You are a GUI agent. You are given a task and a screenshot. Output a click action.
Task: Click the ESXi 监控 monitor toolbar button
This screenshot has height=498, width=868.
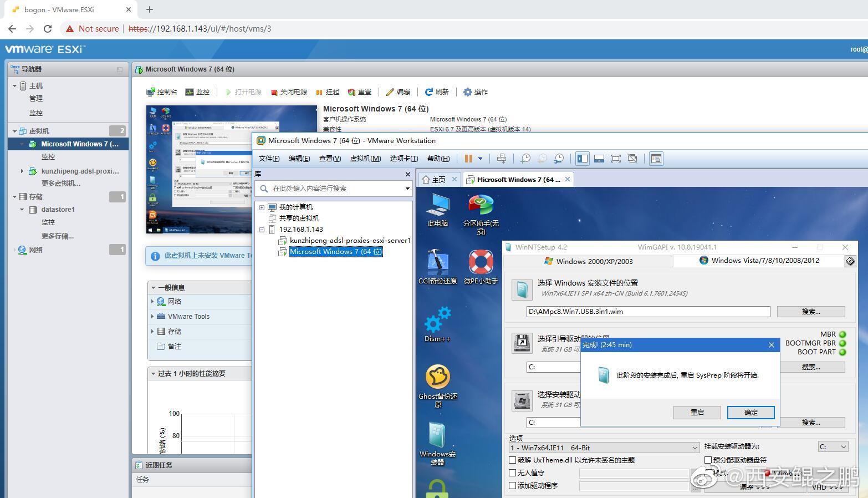[x=197, y=92]
